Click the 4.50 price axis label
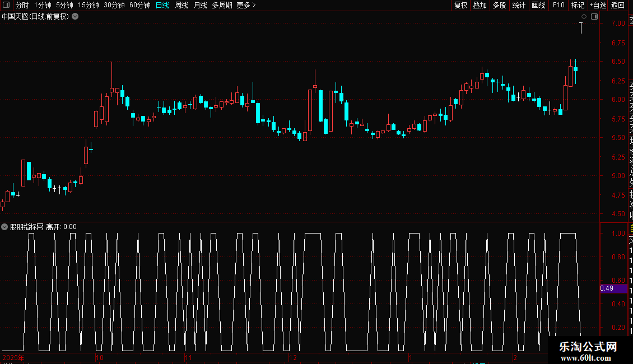This screenshot has height=364, width=633. [x=618, y=214]
